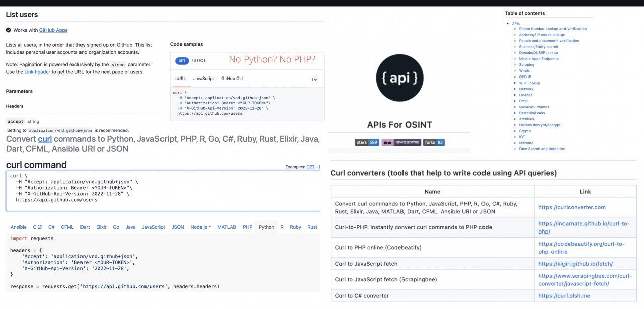Click the {api} circular logo
This screenshot has width=644, height=309.
pos(399,78)
